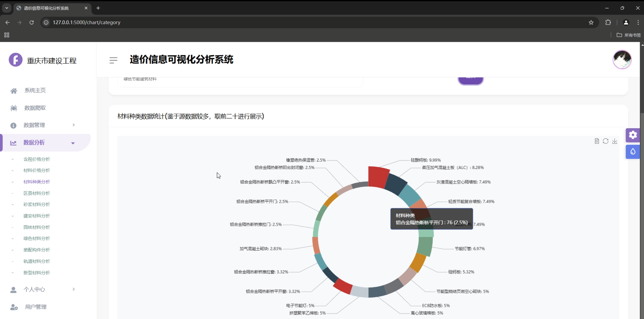The height and width of the screenshot is (319, 644).
Task: Open the 系统主页 menu item
Action: 35,90
